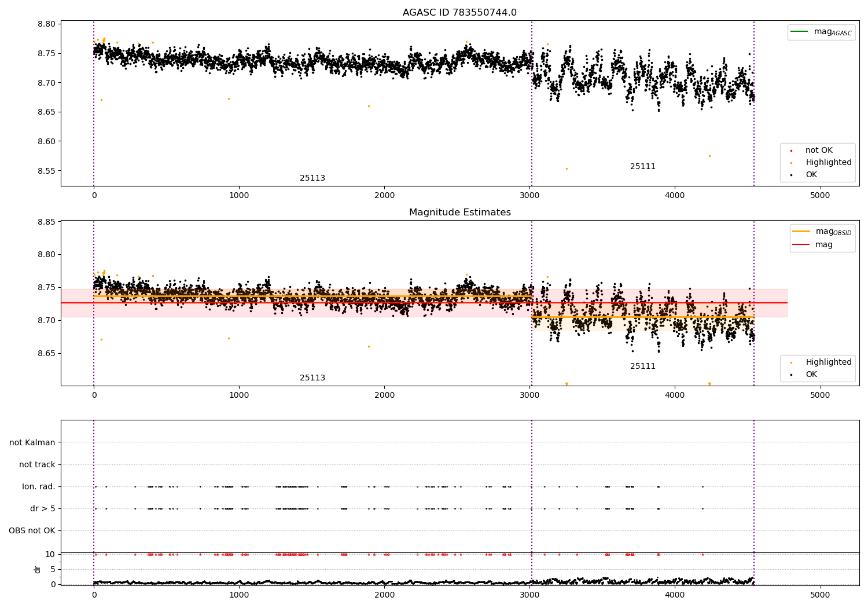Screen dimensions: 868x608
Task: Click the 8.55 y-tick of the top plot
Action: (x=47, y=171)
